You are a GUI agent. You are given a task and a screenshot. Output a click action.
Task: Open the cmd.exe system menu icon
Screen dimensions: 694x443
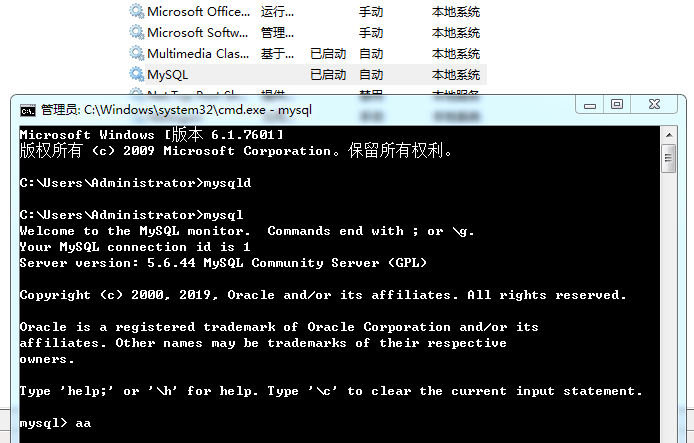tap(28, 110)
